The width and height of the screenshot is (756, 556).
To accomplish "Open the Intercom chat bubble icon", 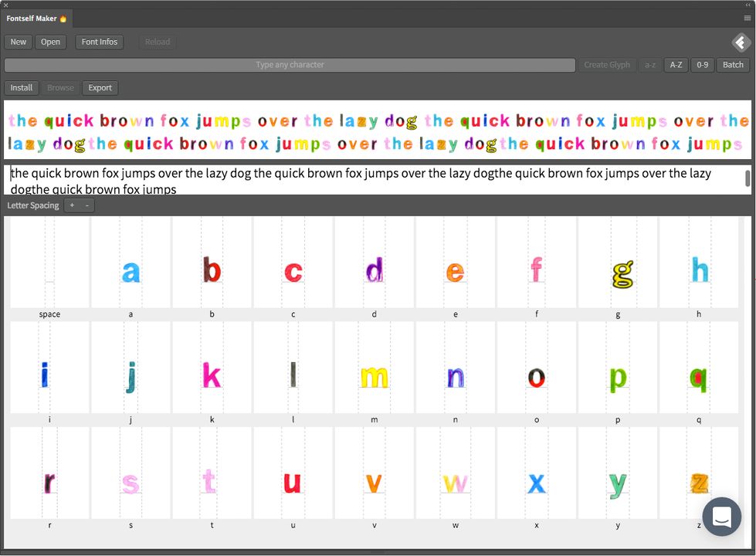I will click(721, 517).
